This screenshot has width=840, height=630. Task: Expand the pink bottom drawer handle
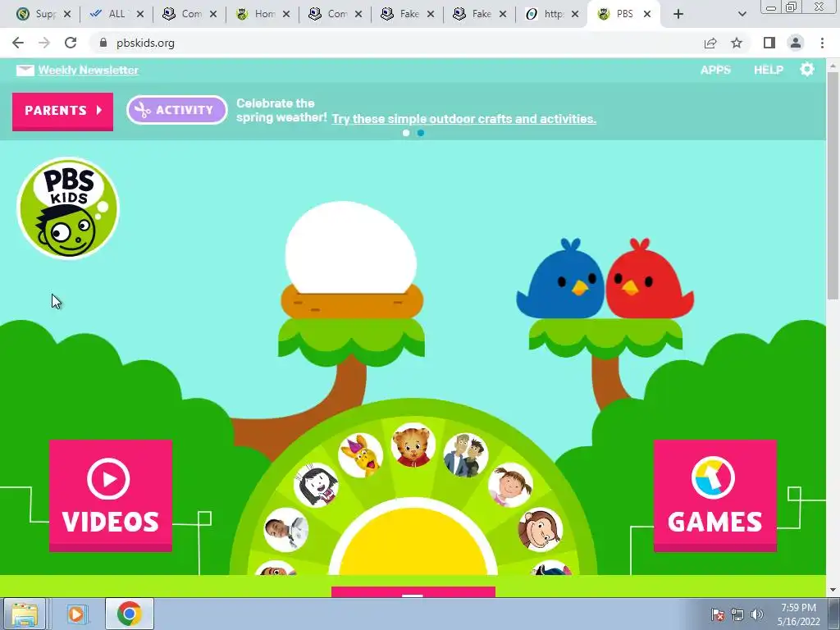pyautogui.click(x=413, y=592)
